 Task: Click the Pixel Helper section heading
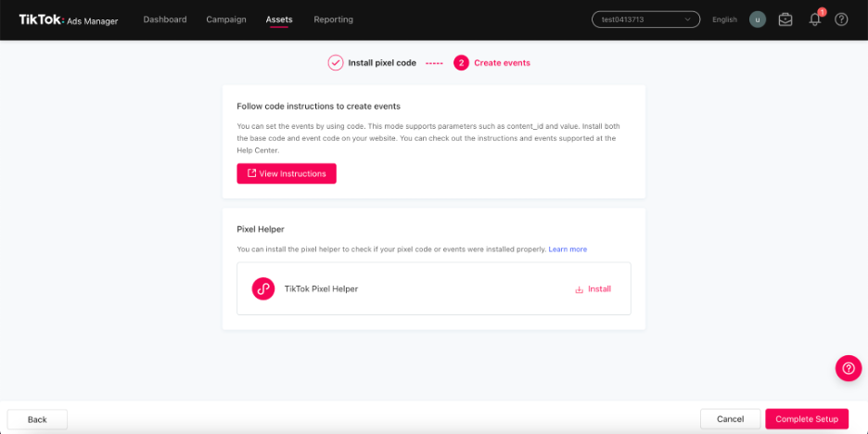click(x=261, y=229)
